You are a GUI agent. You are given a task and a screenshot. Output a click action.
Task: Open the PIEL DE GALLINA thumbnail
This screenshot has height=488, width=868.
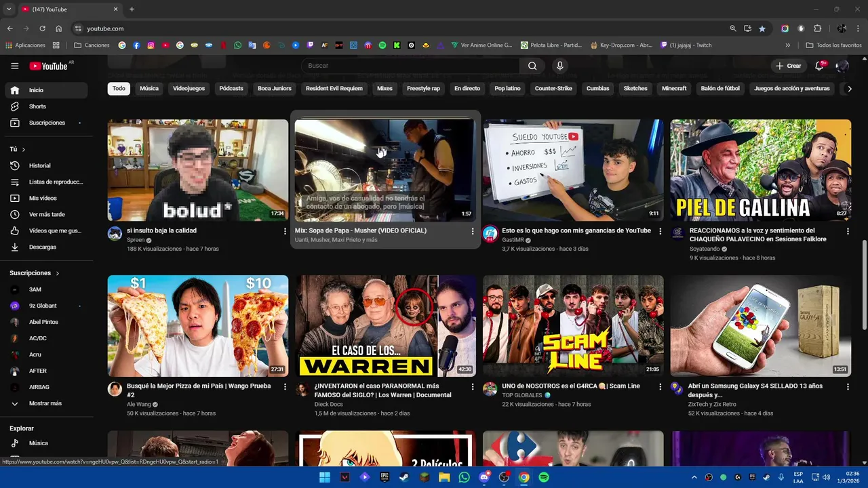pyautogui.click(x=761, y=170)
